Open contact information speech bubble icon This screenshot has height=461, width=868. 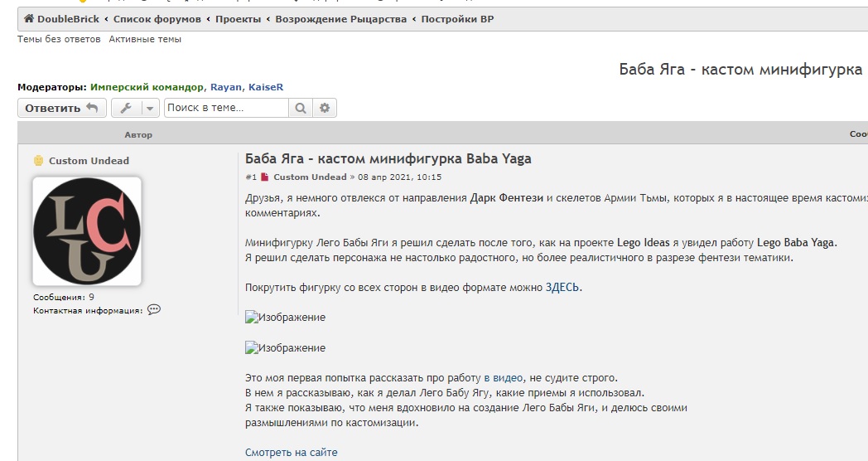154,310
